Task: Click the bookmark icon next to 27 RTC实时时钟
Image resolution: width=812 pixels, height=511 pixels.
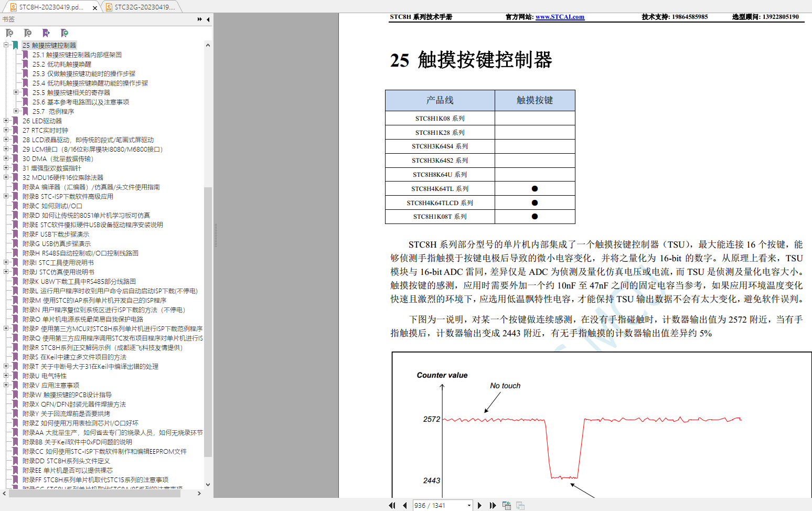Action: click(15, 130)
